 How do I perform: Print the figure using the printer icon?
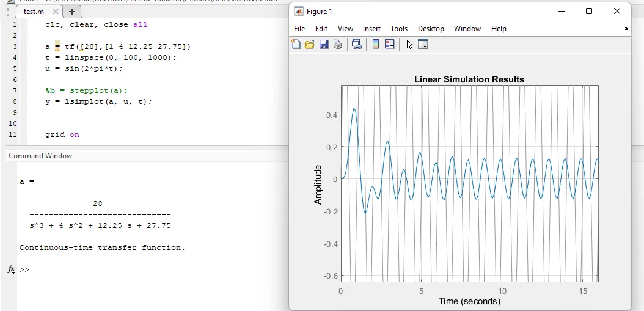pos(338,44)
